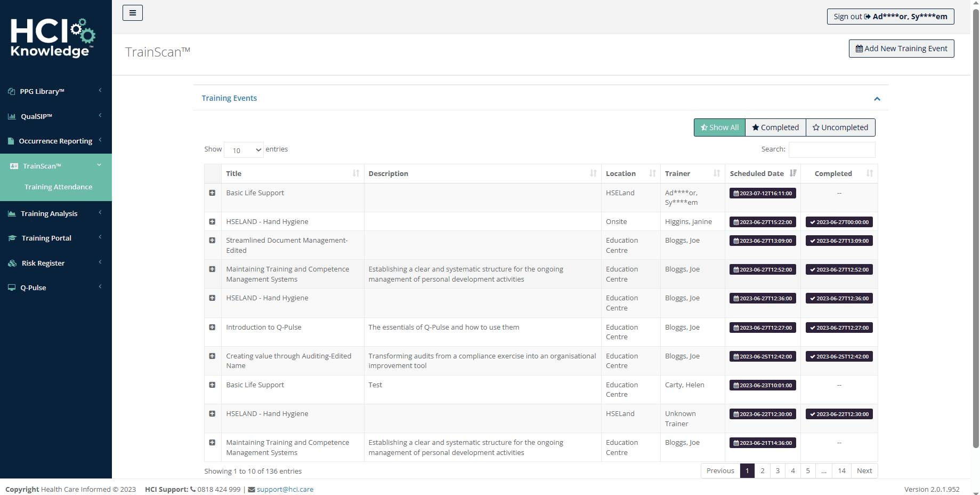The image size is (980, 495).
Task: Click the Training Portal graduation cap icon
Action: [11, 238]
